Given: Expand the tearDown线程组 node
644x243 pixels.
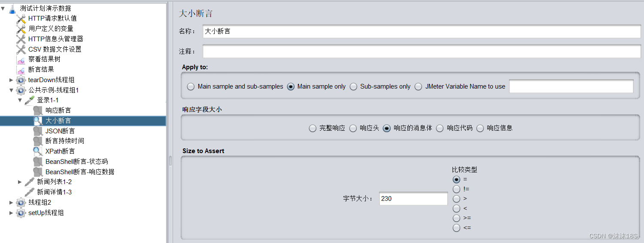Looking at the screenshot, I should point(11,80).
